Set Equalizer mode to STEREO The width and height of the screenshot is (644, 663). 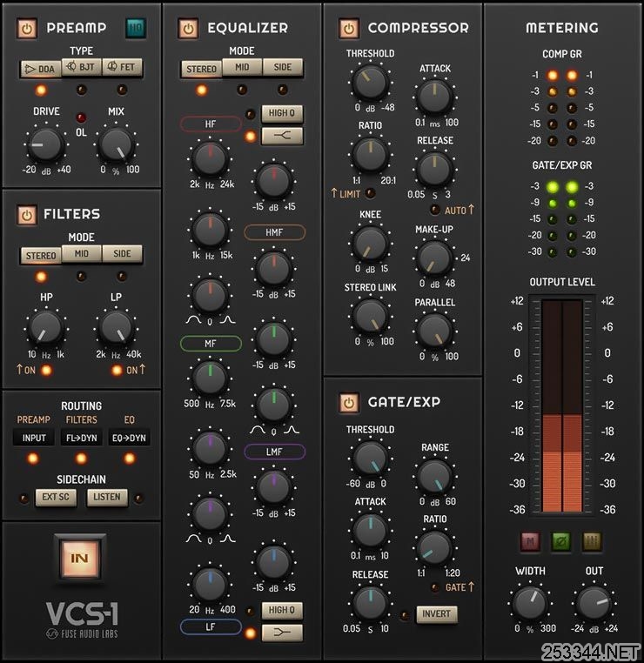pos(201,69)
